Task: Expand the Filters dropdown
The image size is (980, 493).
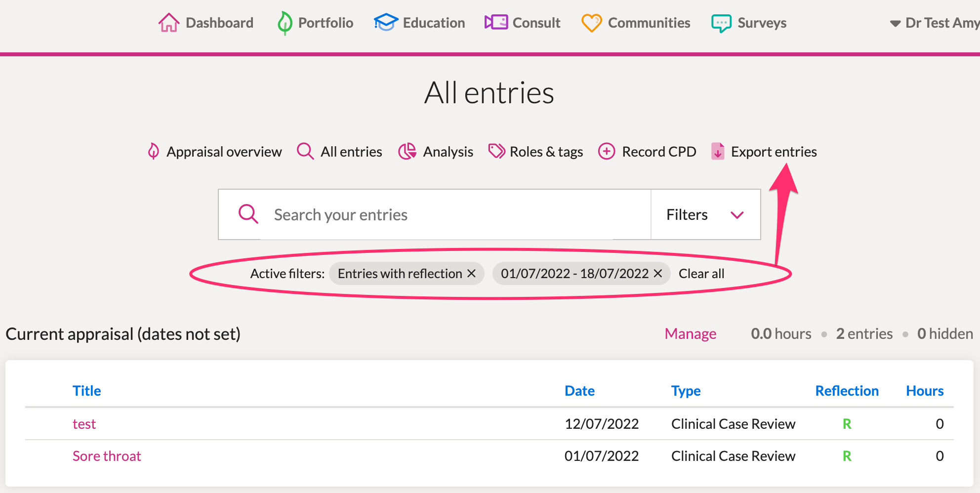Action: pyautogui.click(x=705, y=214)
